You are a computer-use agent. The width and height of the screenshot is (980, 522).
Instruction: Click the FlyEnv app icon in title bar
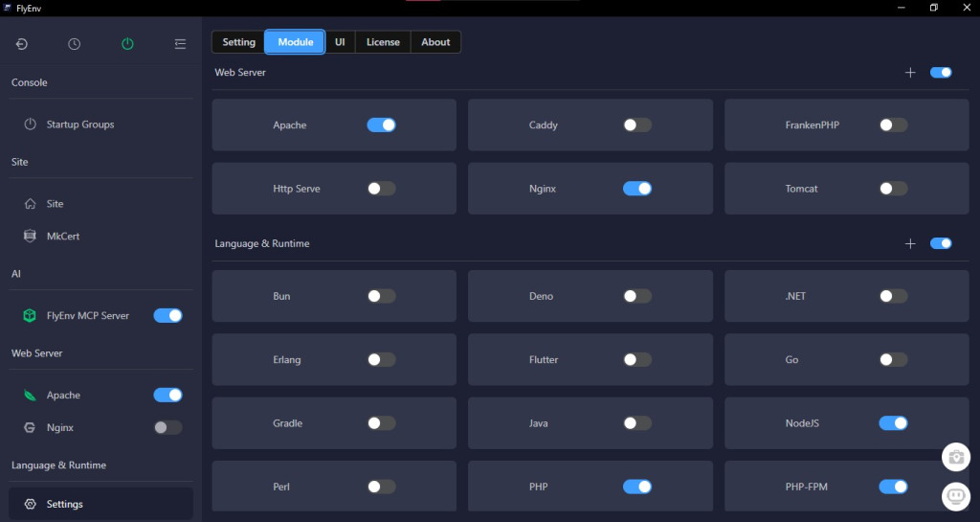pos(8,8)
